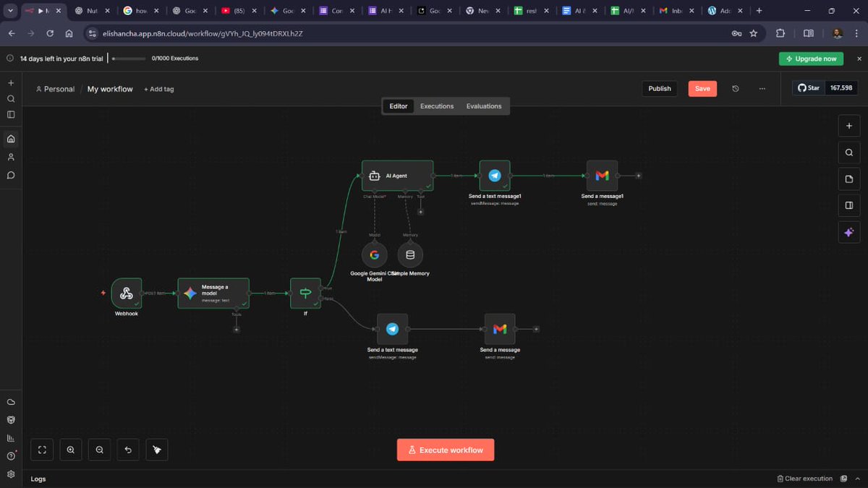Add a node after lower Send a message
Viewport: 868px width, 488px height.
[536, 329]
